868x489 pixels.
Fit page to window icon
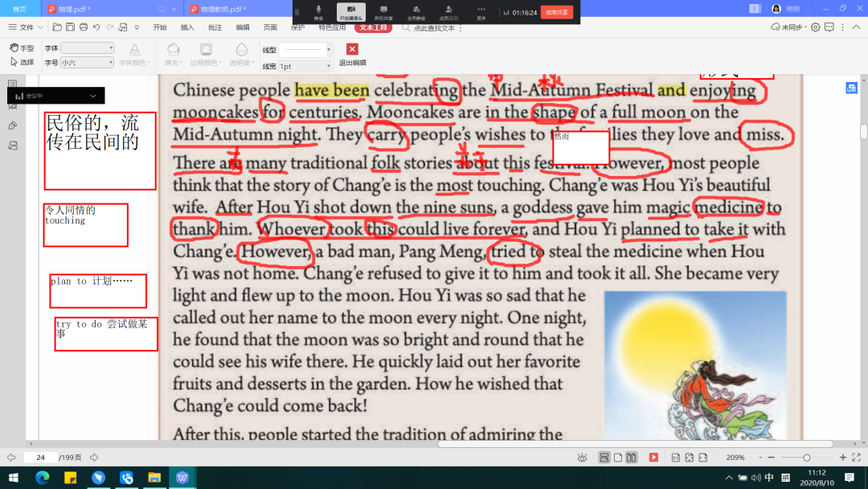(690, 458)
